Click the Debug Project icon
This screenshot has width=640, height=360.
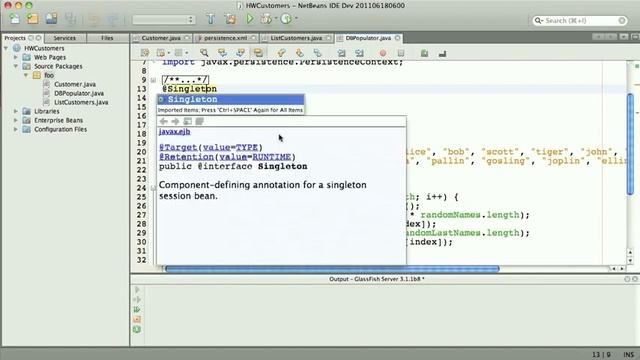point(266,19)
